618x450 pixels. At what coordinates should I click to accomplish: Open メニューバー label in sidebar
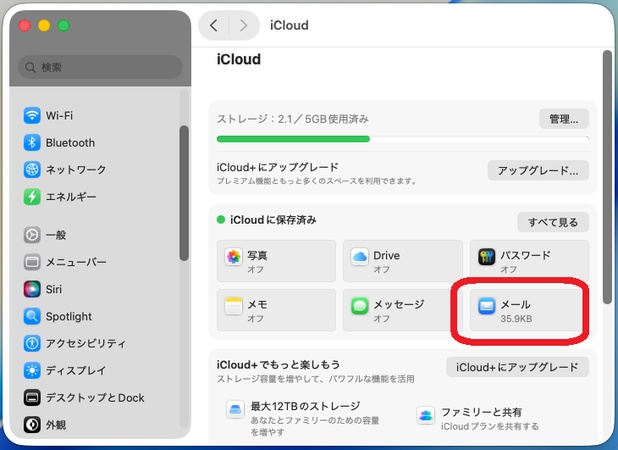[x=76, y=262]
